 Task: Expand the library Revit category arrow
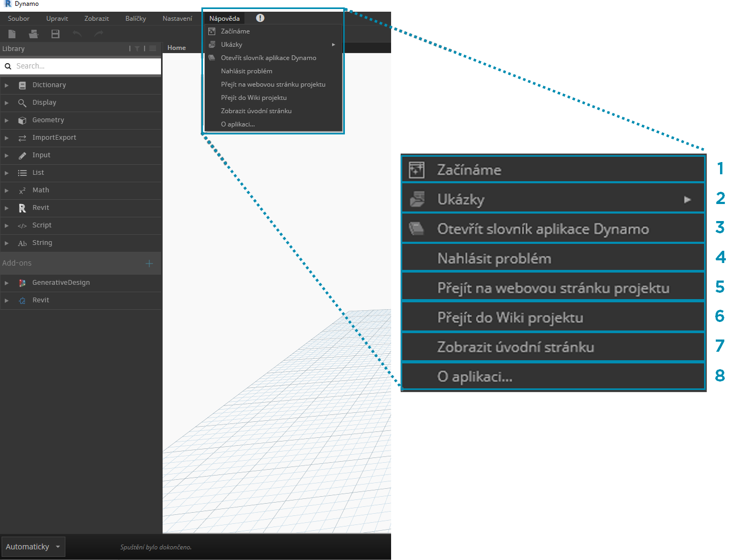point(6,208)
